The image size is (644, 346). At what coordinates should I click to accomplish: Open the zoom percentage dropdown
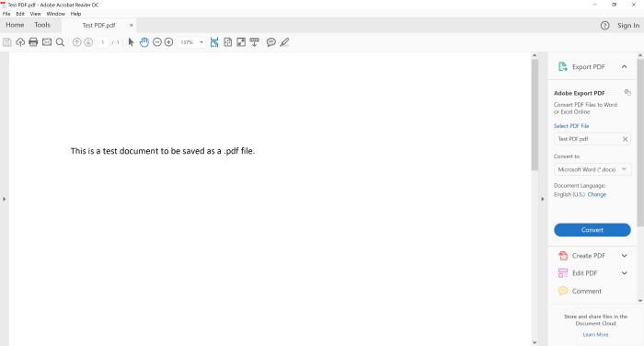tap(201, 42)
